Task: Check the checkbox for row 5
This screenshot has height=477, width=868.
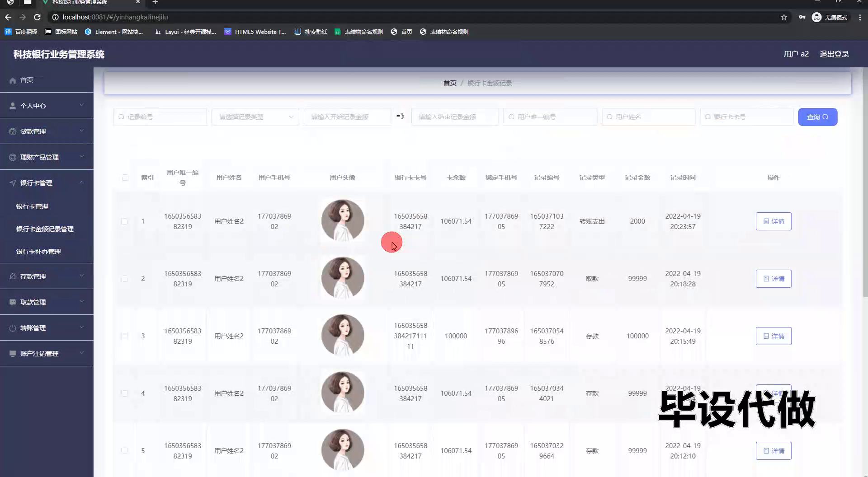Action: [124, 451]
